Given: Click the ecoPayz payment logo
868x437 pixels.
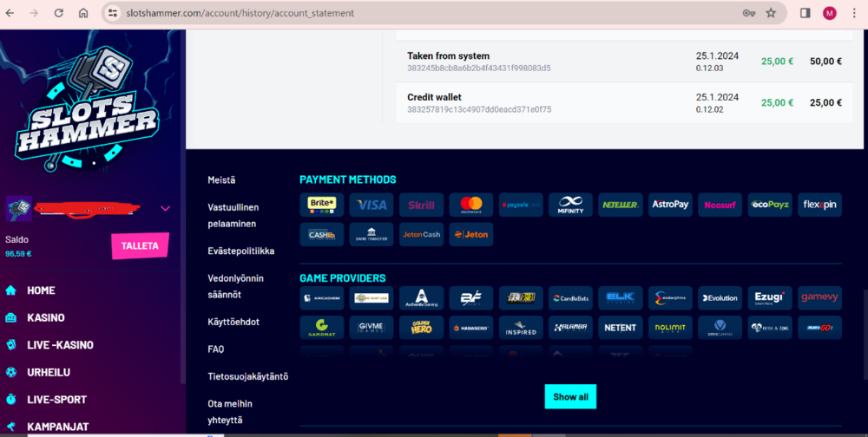Looking at the screenshot, I should coord(770,205).
